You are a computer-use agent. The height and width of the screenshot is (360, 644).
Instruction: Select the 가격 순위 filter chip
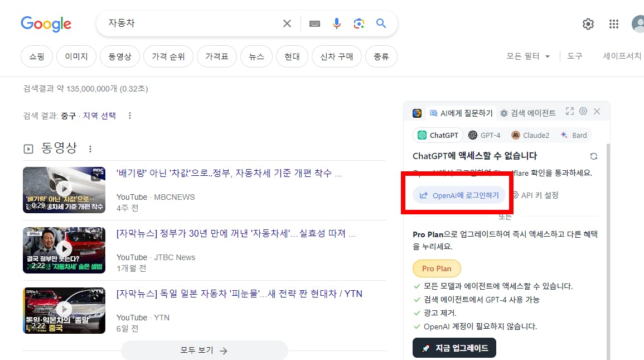click(168, 56)
